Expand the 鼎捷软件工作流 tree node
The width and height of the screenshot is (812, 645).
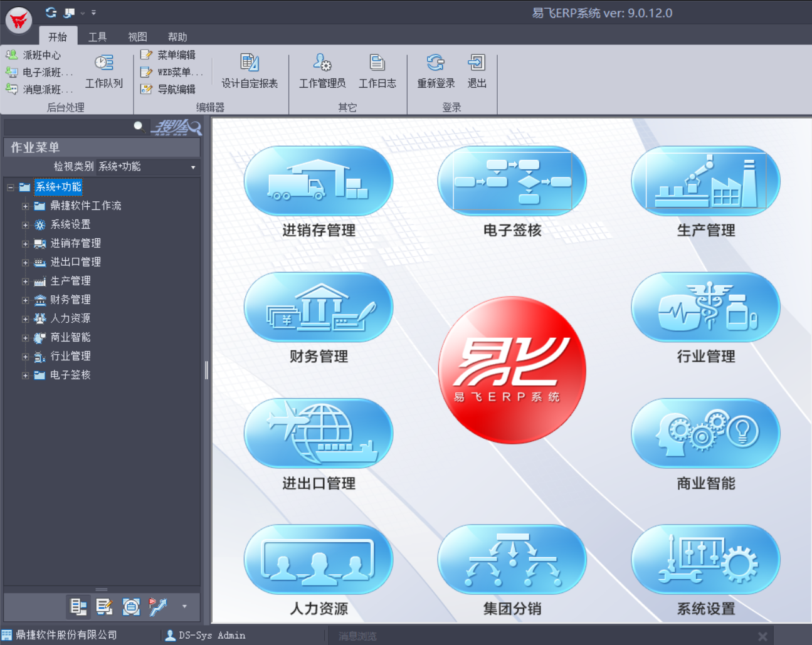point(26,206)
